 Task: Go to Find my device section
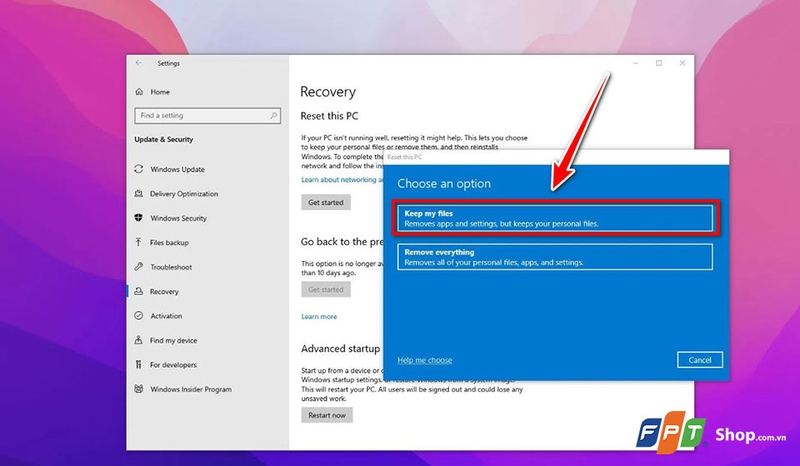click(173, 340)
